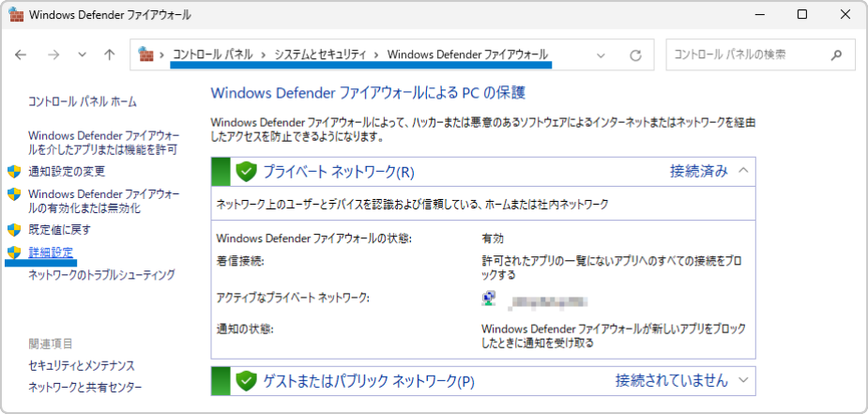Open the recent locations dropdown arrow
Screen dimensions: 868x414
point(82,54)
